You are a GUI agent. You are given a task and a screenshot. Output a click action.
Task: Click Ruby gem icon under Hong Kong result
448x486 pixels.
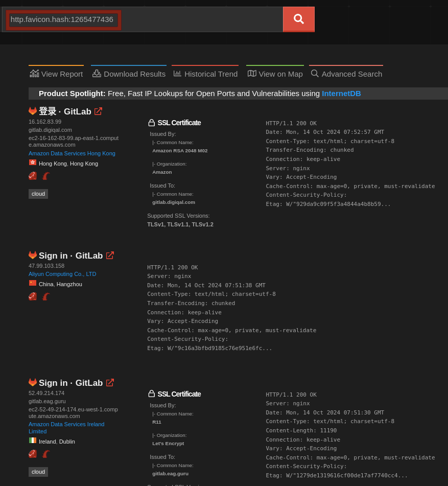33,176
